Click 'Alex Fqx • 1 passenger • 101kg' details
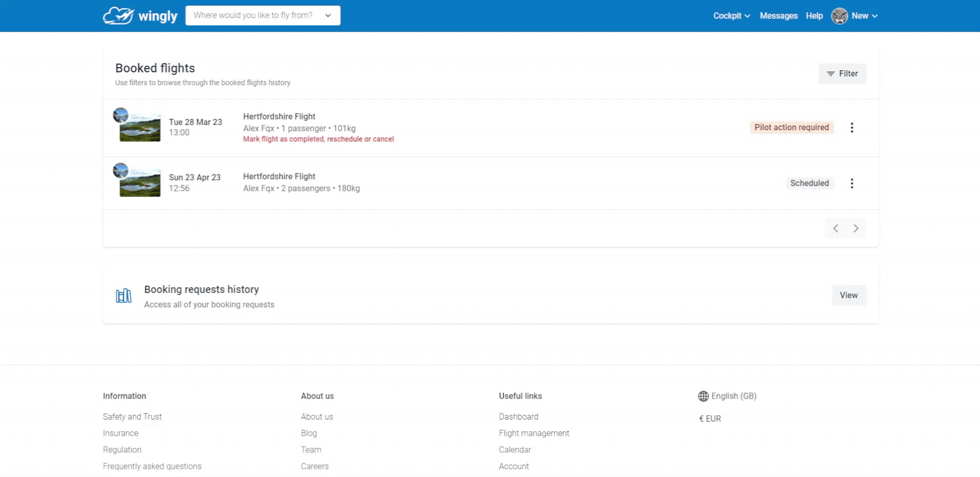This screenshot has width=980, height=477. click(299, 128)
